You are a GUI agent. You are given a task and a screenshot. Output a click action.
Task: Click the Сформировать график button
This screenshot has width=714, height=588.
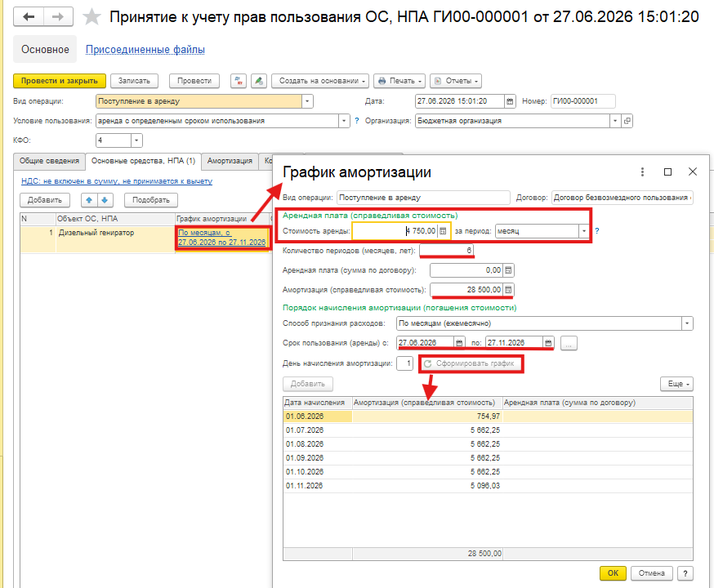click(471, 363)
